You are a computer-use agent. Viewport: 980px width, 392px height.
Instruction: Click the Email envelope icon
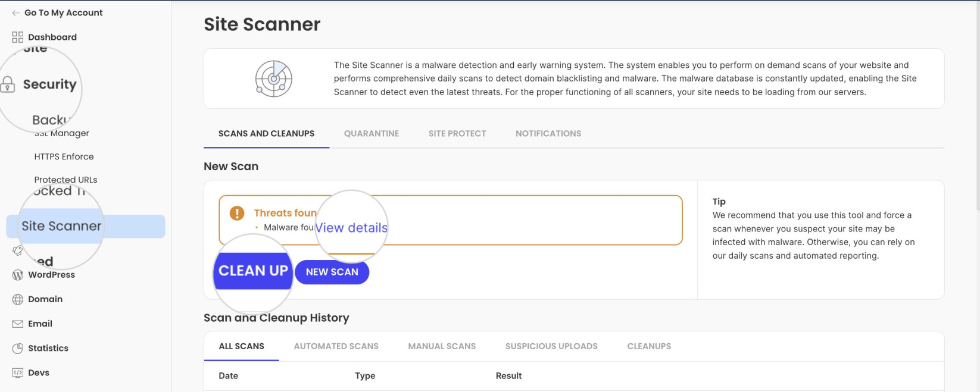pyautogui.click(x=18, y=324)
